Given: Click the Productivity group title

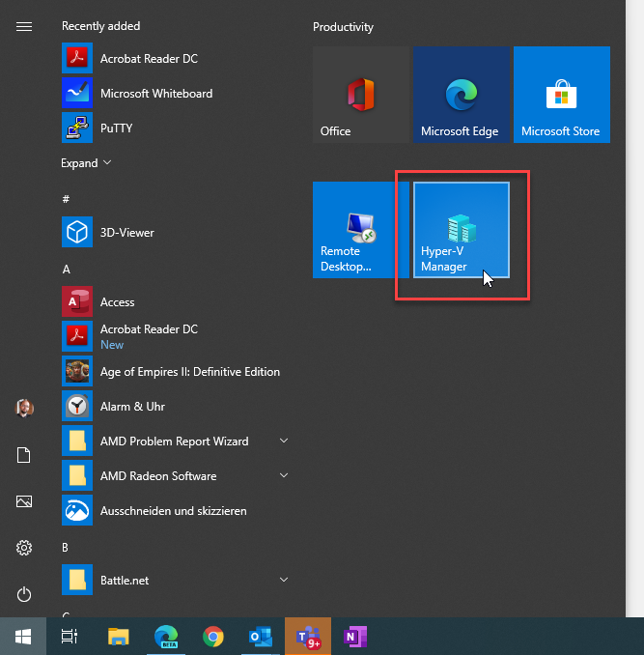Looking at the screenshot, I should [x=343, y=27].
